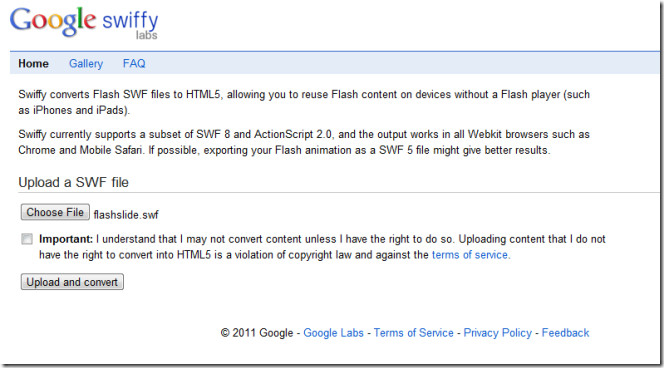Image resolution: width=664 pixels, height=368 pixels.
Task: Click the copyright 2011 Google text
Action: point(257,333)
